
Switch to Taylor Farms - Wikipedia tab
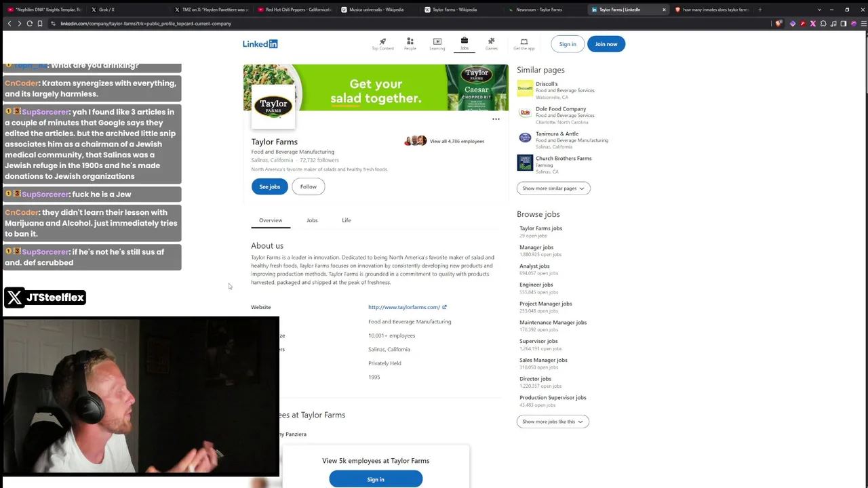462,9
